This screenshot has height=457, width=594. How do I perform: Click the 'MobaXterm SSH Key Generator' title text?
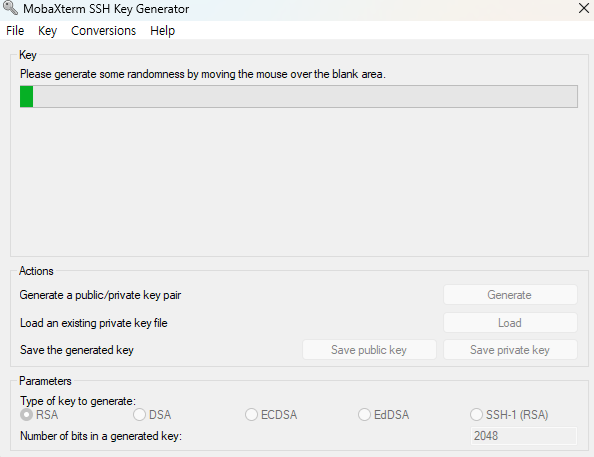click(106, 9)
